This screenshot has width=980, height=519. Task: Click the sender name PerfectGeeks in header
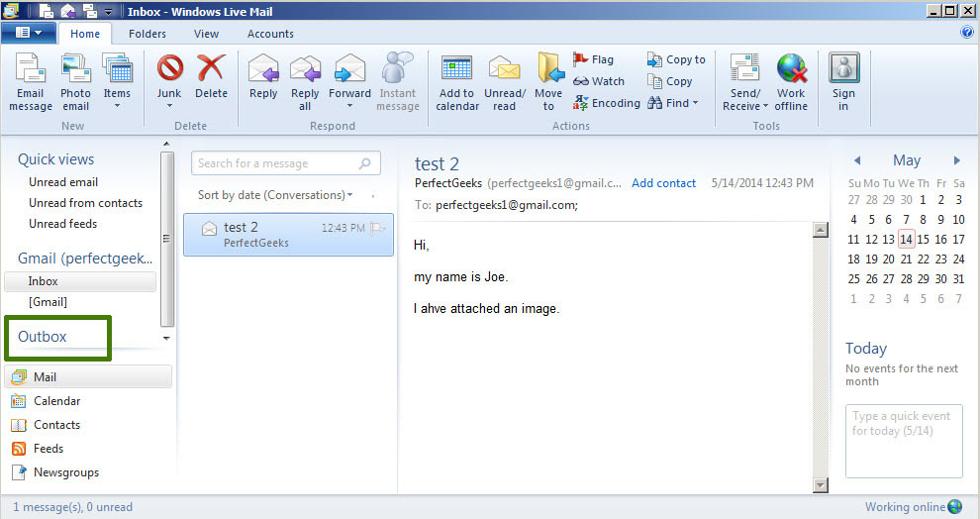(x=448, y=183)
